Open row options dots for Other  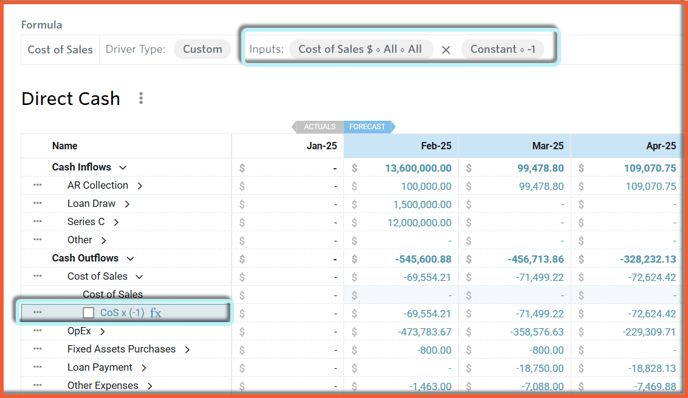[x=38, y=240]
